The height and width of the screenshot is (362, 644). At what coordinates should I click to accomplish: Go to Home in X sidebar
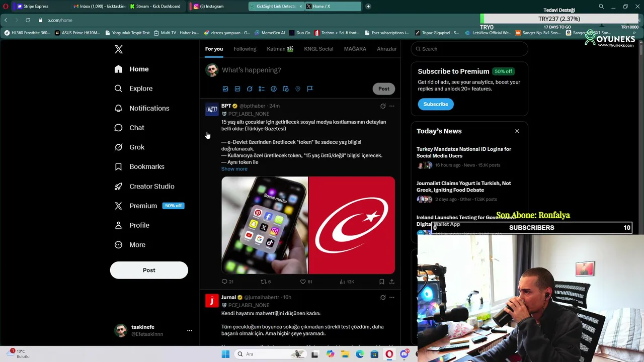click(x=131, y=69)
